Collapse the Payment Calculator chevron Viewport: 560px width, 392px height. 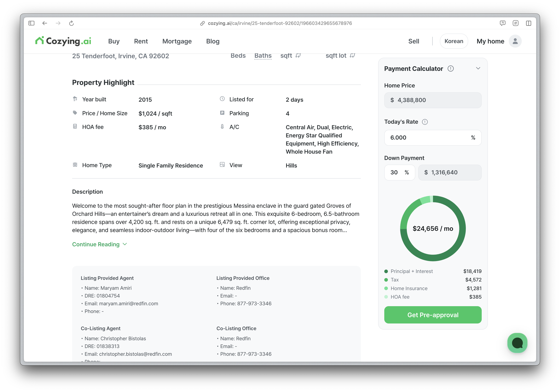[478, 68]
